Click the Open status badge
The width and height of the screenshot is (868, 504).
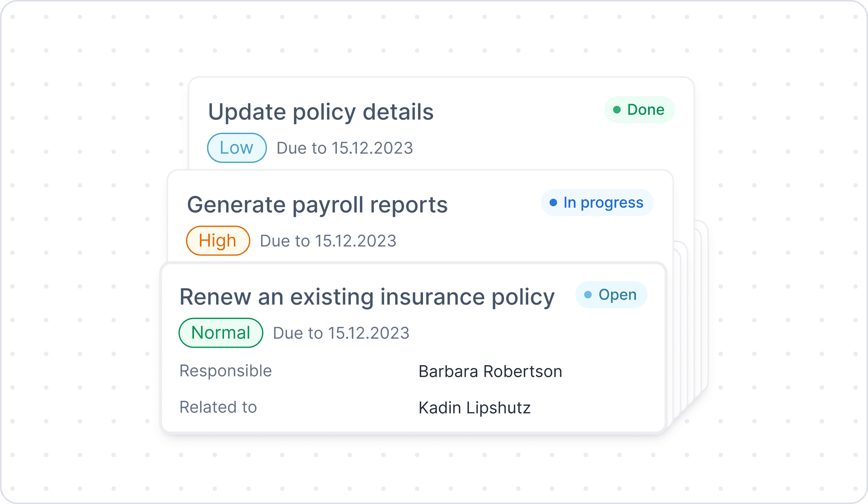[611, 294]
